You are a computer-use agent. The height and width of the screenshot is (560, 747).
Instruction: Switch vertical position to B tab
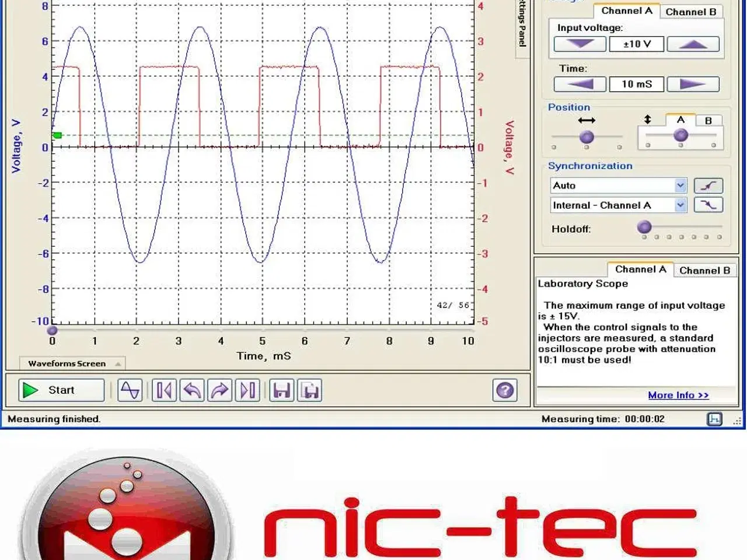(708, 120)
